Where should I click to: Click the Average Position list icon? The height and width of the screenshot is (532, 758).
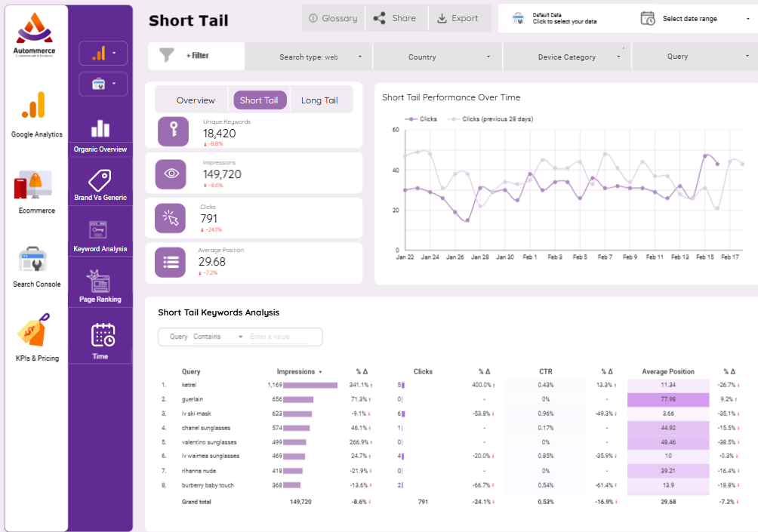point(170,263)
